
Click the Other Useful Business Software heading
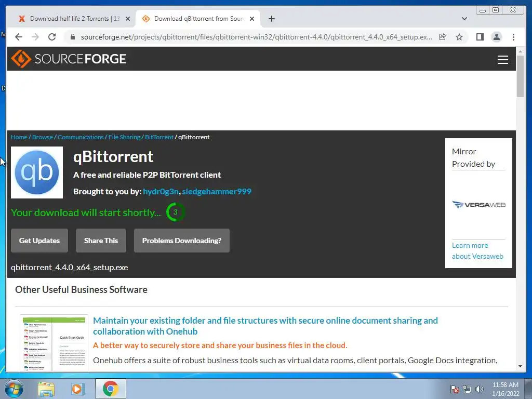click(81, 289)
